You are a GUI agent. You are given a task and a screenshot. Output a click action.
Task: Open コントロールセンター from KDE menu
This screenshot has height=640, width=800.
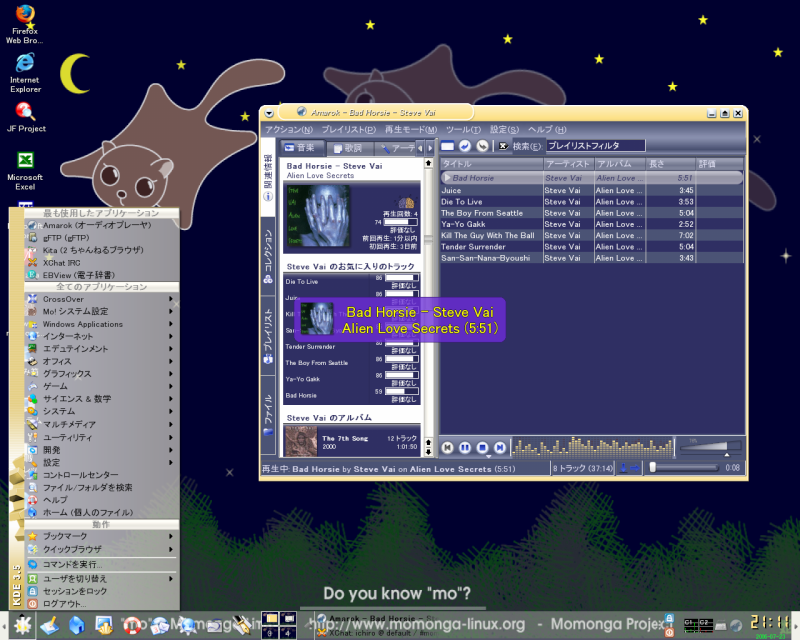(102, 475)
